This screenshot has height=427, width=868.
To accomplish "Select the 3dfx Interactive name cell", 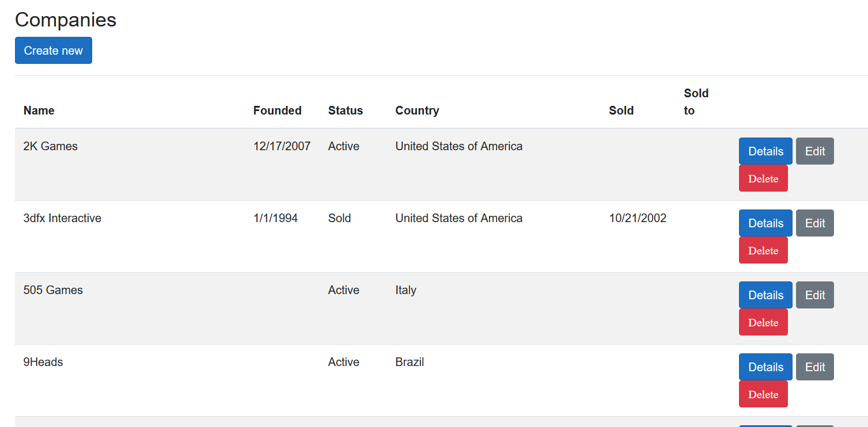I will 62,218.
